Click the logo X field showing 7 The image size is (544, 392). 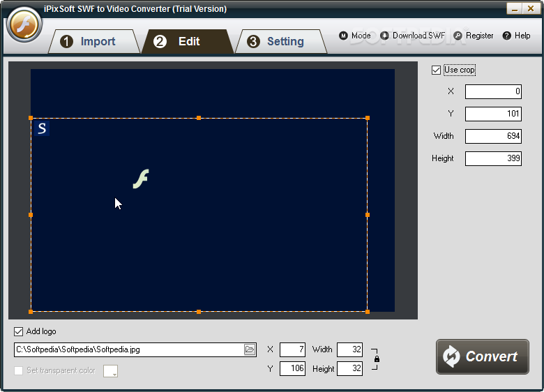point(292,349)
